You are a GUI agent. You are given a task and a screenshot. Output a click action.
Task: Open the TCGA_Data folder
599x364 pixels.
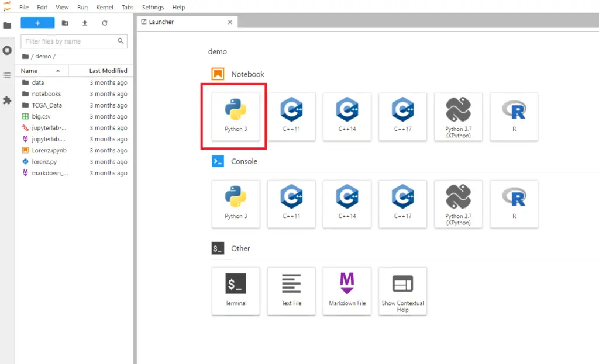47,105
